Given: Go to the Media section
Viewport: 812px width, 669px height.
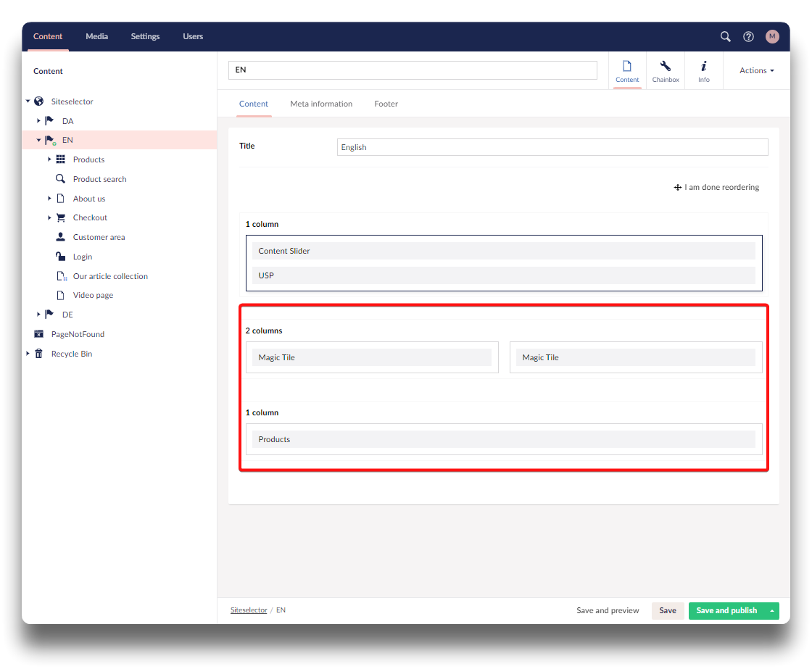Looking at the screenshot, I should (x=96, y=36).
